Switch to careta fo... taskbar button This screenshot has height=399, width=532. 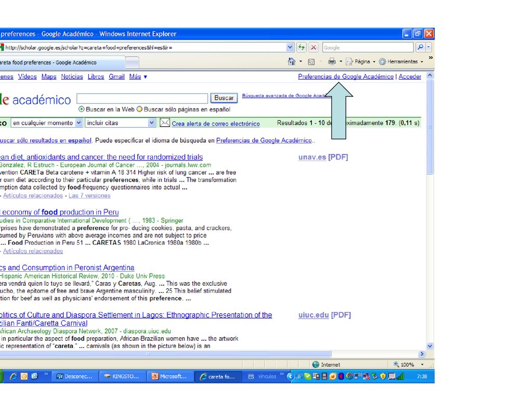[218, 376]
